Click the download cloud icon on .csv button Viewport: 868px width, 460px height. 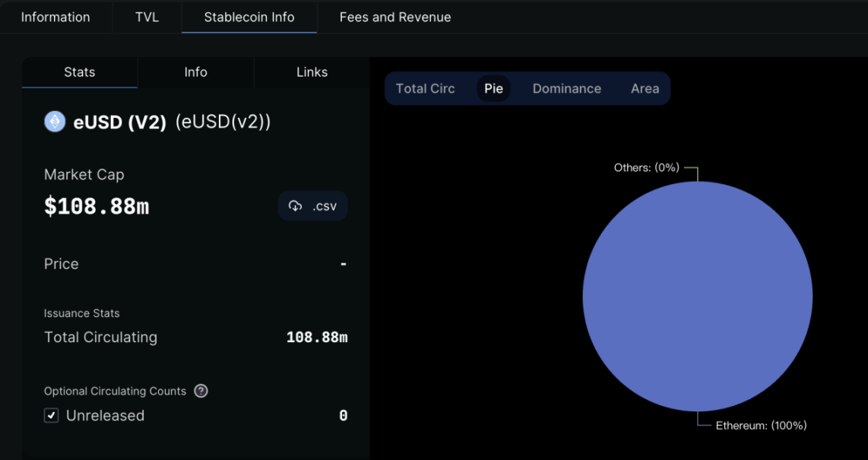[x=296, y=205]
